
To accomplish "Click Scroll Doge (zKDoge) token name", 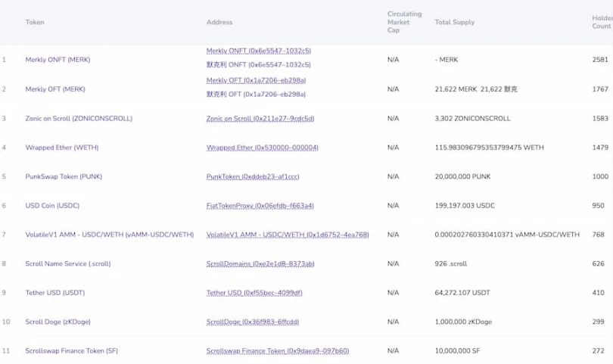I will tap(58, 322).
